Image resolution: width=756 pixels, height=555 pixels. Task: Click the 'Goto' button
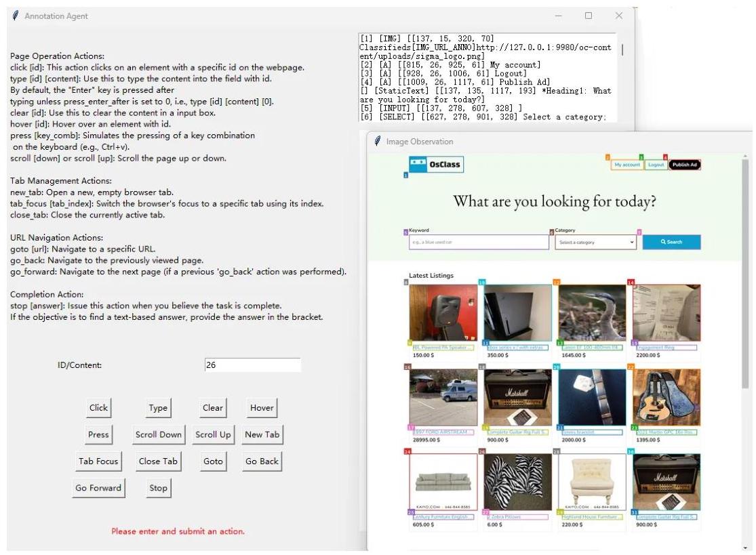213,461
